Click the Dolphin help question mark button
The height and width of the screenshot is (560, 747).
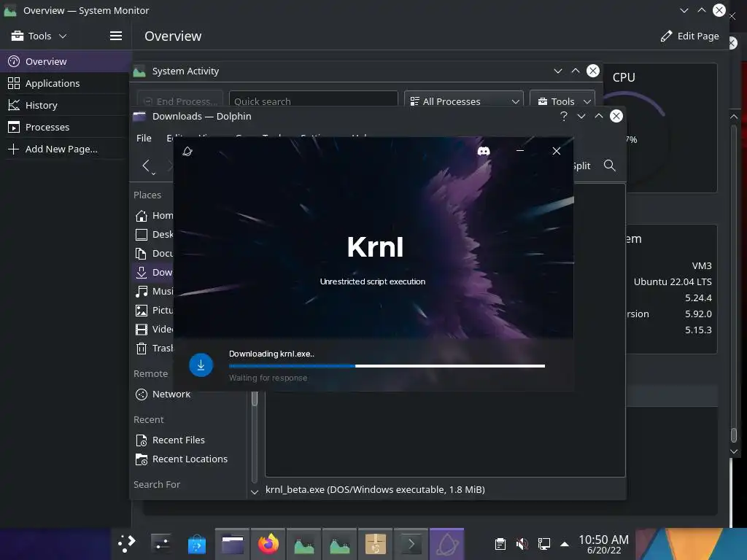coord(564,116)
